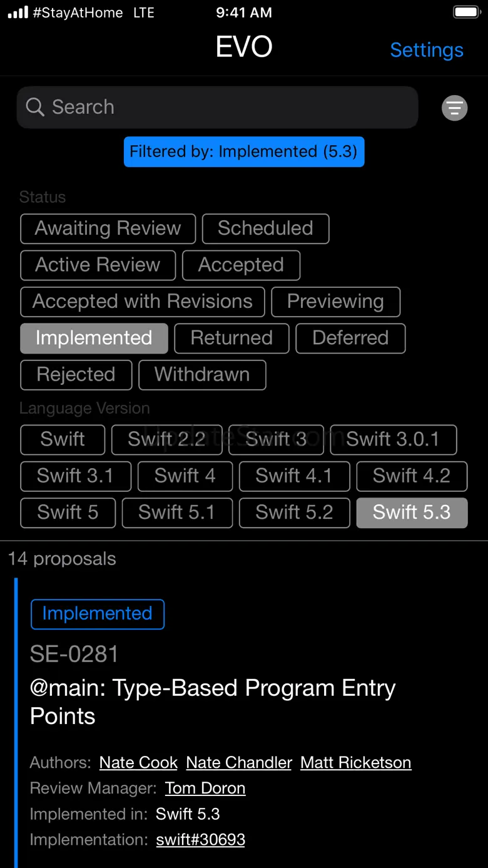Tap the 'Filtered by: Implemented (5.3)' badge
488x868 pixels.
pyautogui.click(x=243, y=152)
